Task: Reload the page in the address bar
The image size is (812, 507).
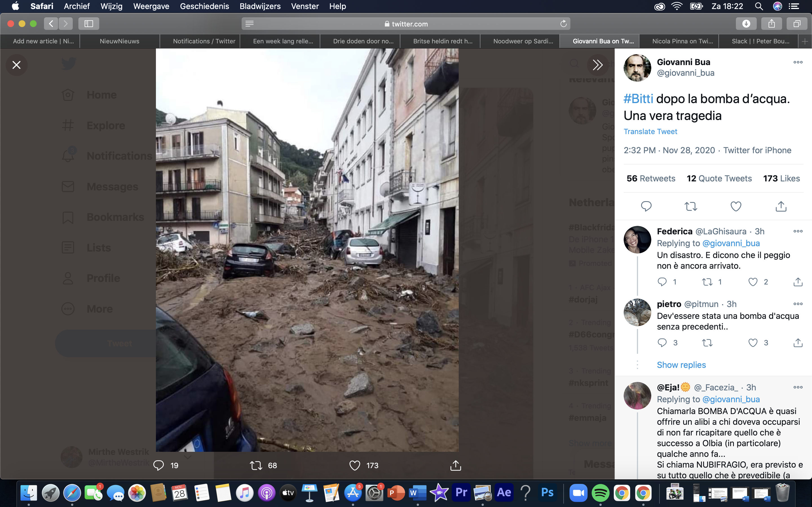Action: [563, 24]
